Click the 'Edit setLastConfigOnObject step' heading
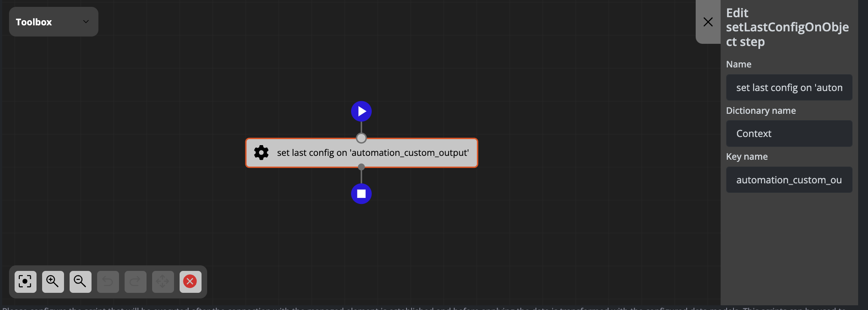 787,27
